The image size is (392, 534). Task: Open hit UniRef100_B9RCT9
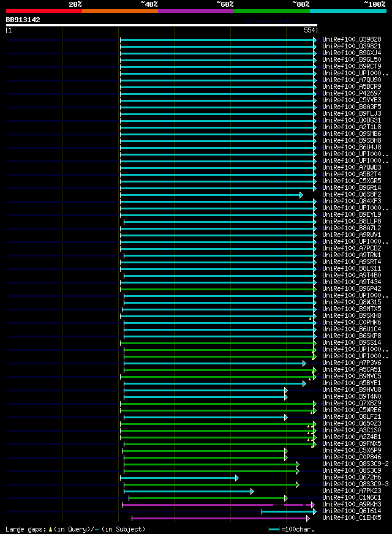coord(352,66)
